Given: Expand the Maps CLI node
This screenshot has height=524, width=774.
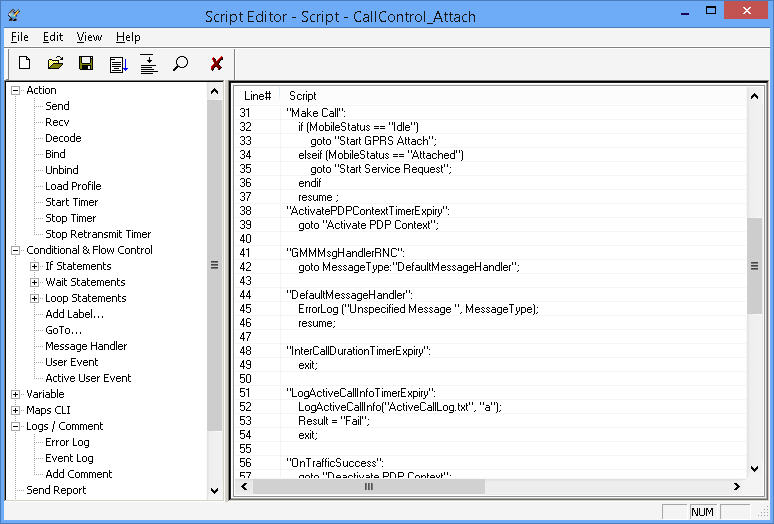Looking at the screenshot, I should [x=16, y=410].
